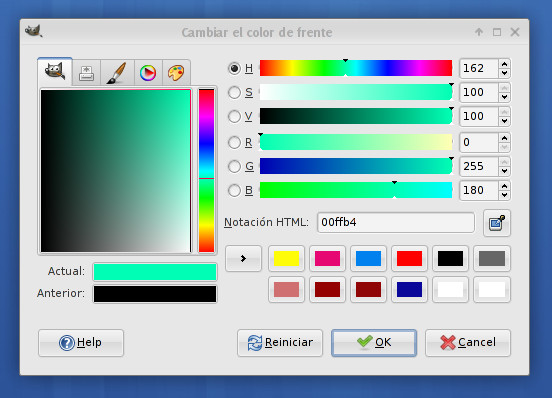Click the Notación HTML field 00ffb4
The image size is (552, 398).
396,222
